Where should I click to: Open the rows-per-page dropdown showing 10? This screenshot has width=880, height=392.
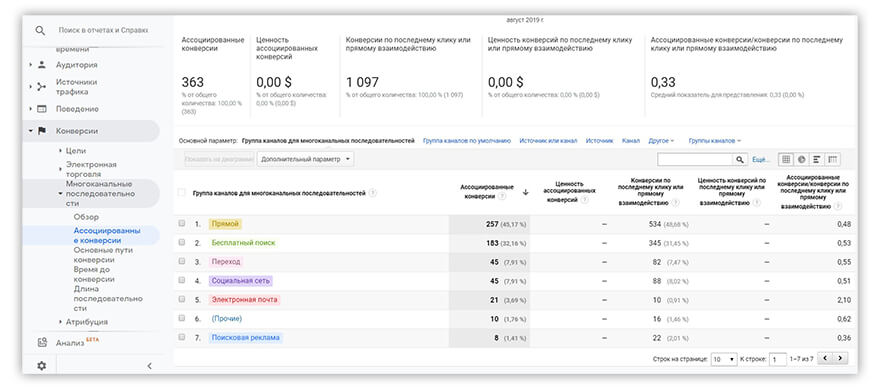click(x=724, y=359)
